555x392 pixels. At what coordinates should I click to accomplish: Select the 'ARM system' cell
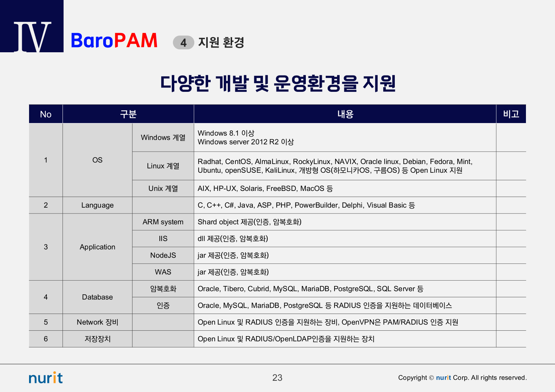[163, 222]
